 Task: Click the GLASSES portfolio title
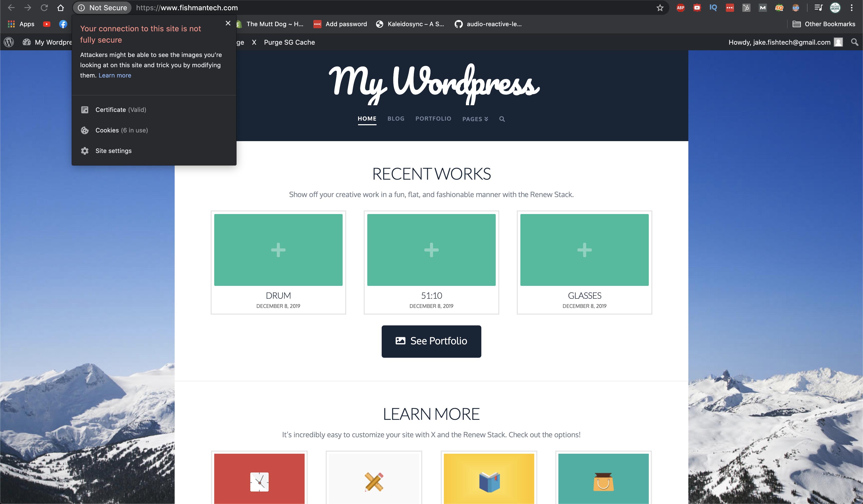(585, 296)
